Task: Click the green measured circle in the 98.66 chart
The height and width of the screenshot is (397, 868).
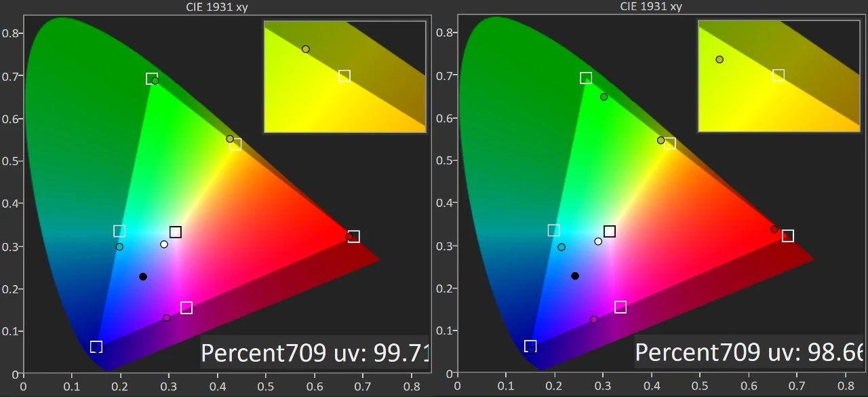Action: tap(604, 97)
